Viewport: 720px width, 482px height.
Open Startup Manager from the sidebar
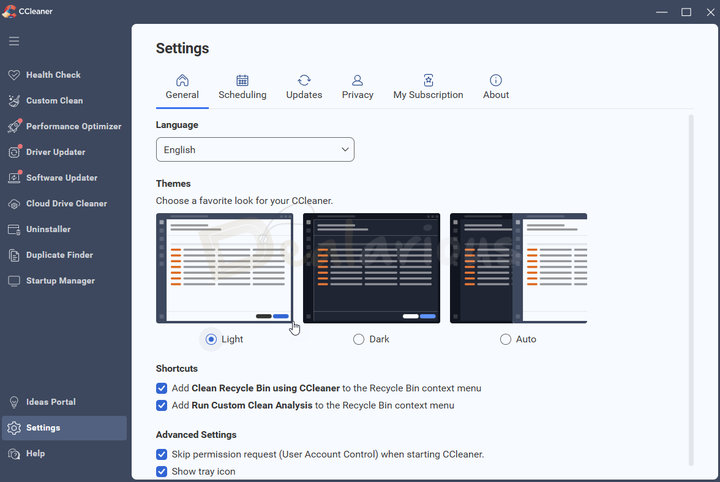click(x=64, y=281)
